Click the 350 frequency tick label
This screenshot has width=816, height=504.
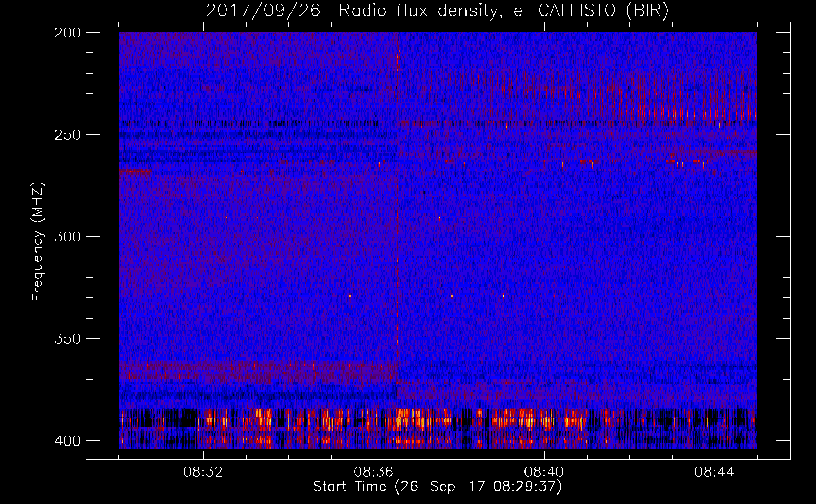point(67,338)
